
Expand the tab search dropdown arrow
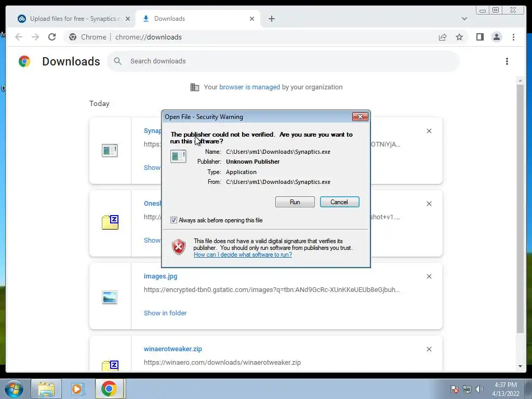(464, 19)
